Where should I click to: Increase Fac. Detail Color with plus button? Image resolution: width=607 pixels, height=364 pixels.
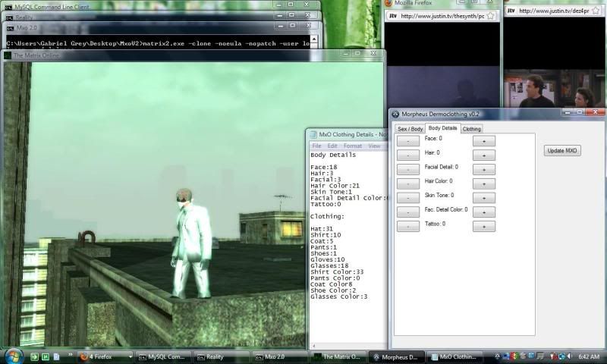(484, 212)
